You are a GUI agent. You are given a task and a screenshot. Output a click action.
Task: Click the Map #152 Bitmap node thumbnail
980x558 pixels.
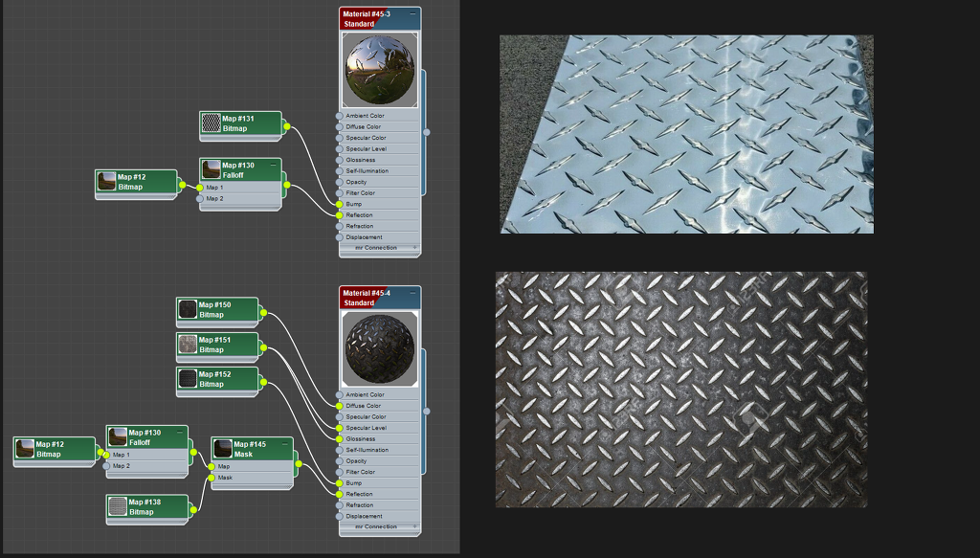pyautogui.click(x=188, y=379)
